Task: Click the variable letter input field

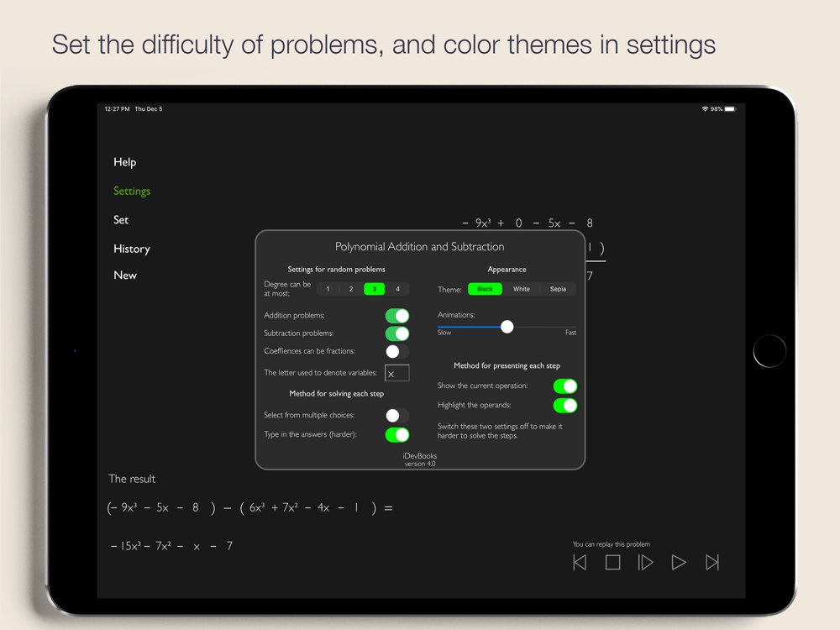Action: pyautogui.click(x=397, y=373)
